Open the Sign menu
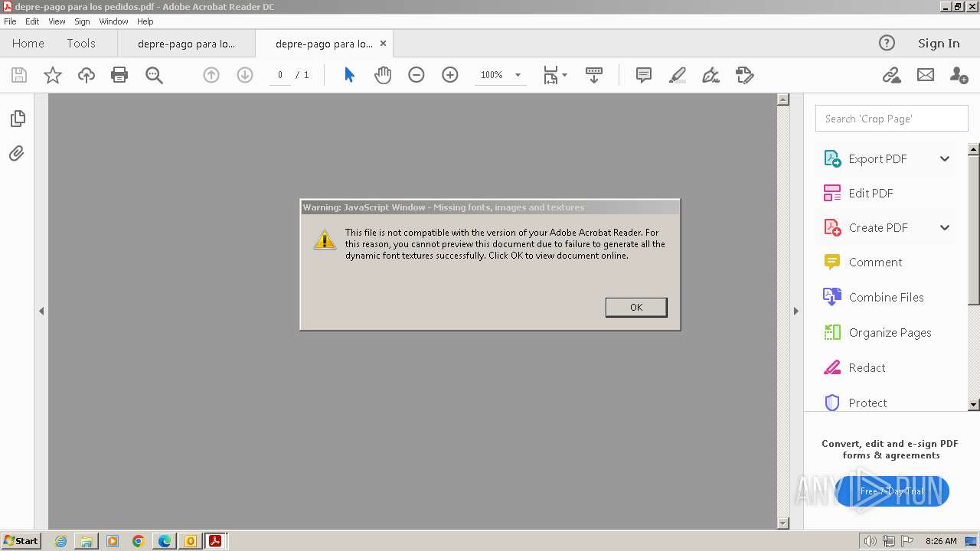The height and width of the screenshot is (551, 980). [82, 21]
